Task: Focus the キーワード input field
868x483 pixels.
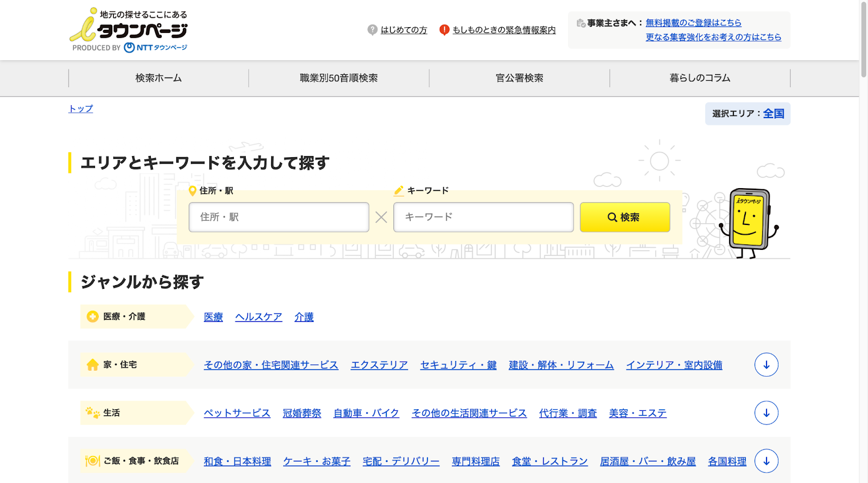Action: pyautogui.click(x=483, y=217)
